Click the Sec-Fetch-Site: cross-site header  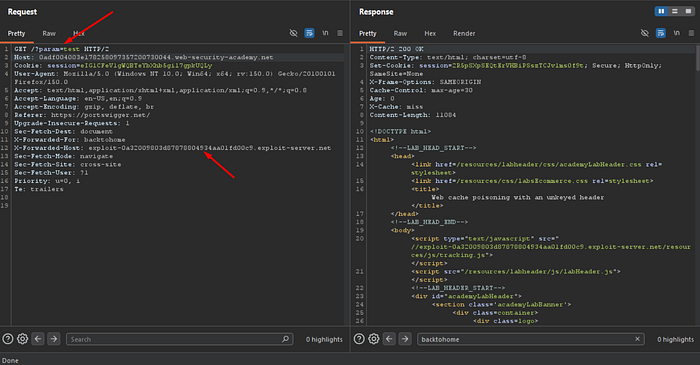pyautogui.click(x=67, y=164)
